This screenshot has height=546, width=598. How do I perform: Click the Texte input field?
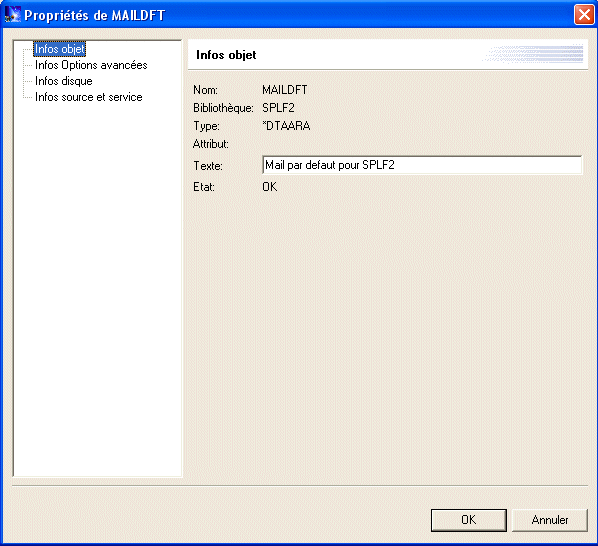point(422,165)
